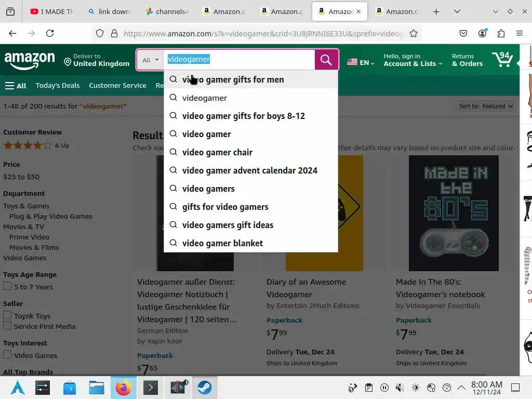Click the magenta search magnifier button

coord(326,60)
